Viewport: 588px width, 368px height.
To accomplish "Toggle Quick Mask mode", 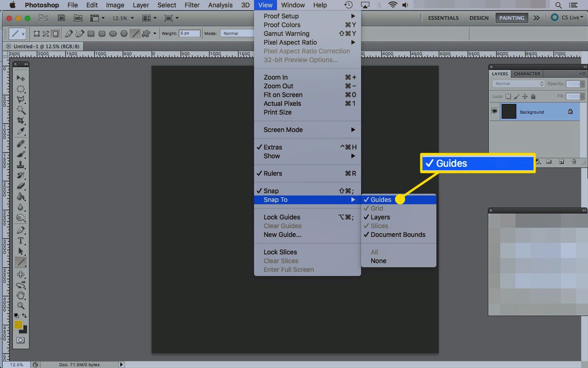I will pos(21,340).
